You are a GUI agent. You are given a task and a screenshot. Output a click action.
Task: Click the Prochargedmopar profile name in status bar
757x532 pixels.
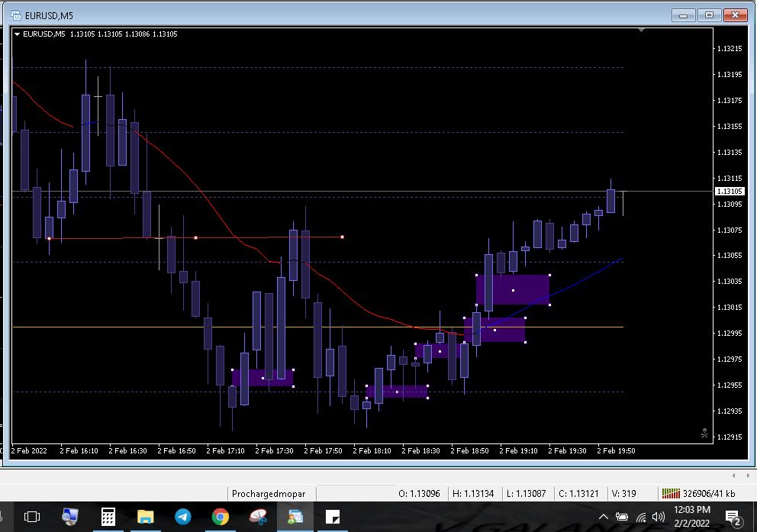(269, 493)
